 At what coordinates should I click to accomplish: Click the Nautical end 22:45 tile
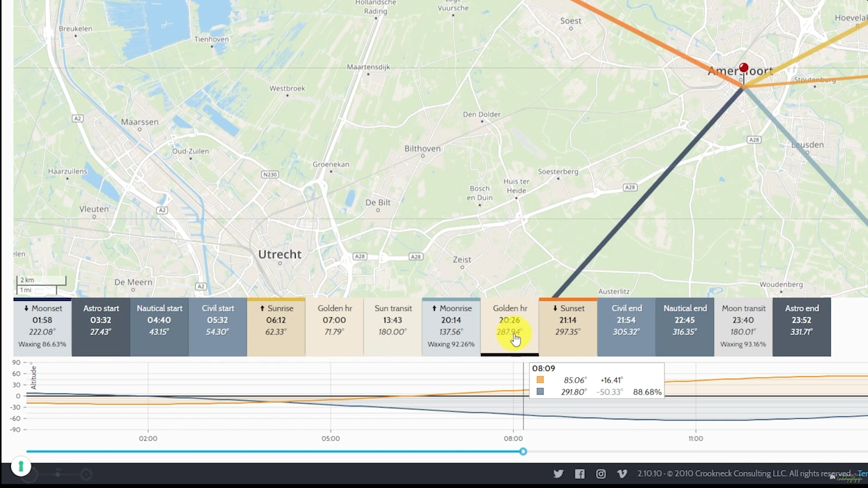[x=685, y=326]
